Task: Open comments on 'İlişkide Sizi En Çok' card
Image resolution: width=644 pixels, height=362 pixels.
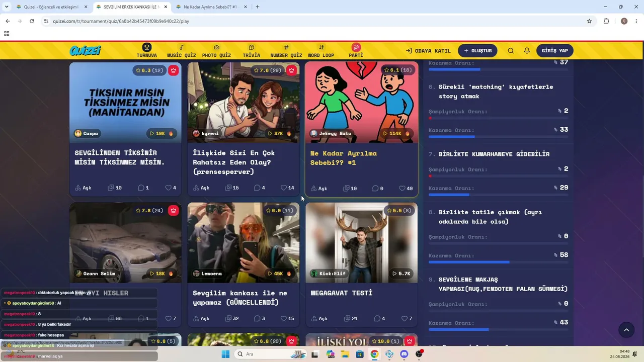Action: click(260, 188)
